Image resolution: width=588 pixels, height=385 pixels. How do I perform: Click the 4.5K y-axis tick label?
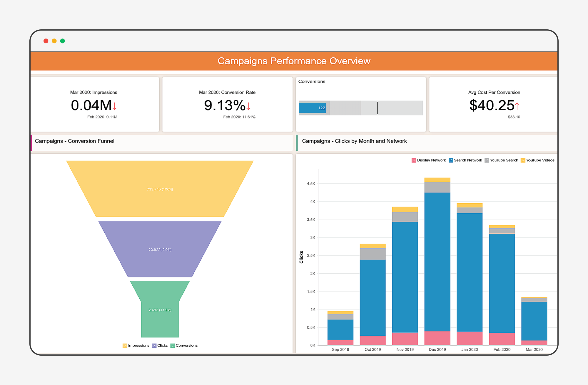(x=311, y=184)
